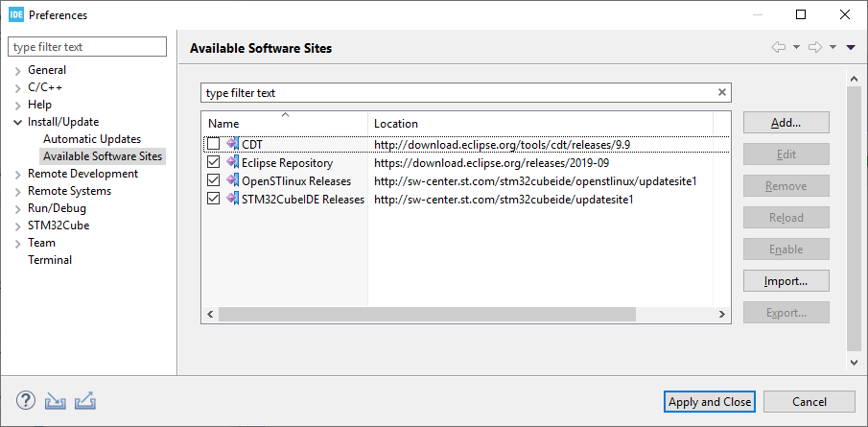Select the CDT releases/9.9 location URL
The image size is (868, 427).
pos(502,145)
